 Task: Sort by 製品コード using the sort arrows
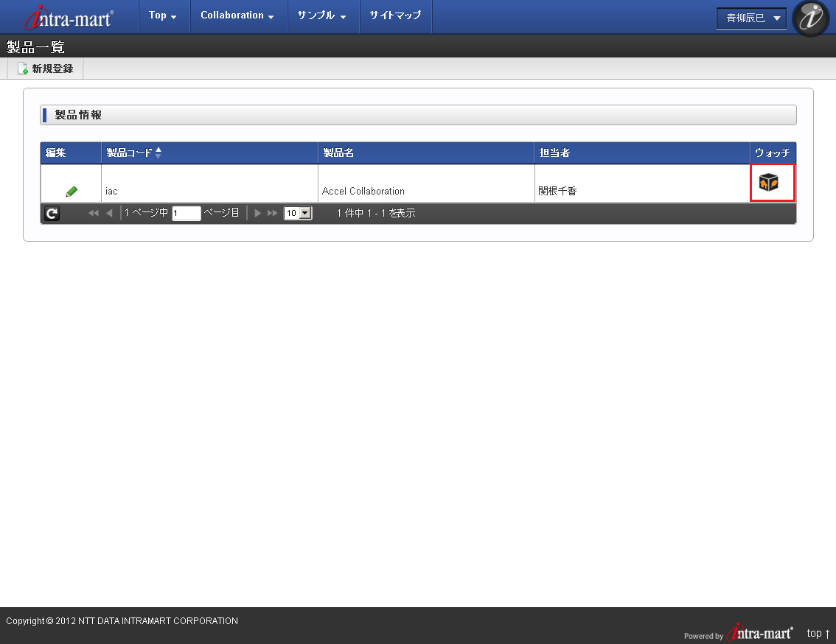tap(159, 153)
